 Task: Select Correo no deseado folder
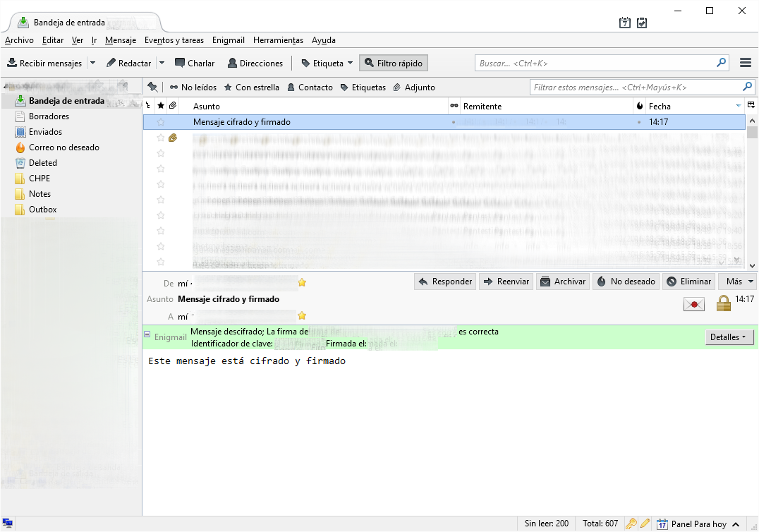(64, 147)
